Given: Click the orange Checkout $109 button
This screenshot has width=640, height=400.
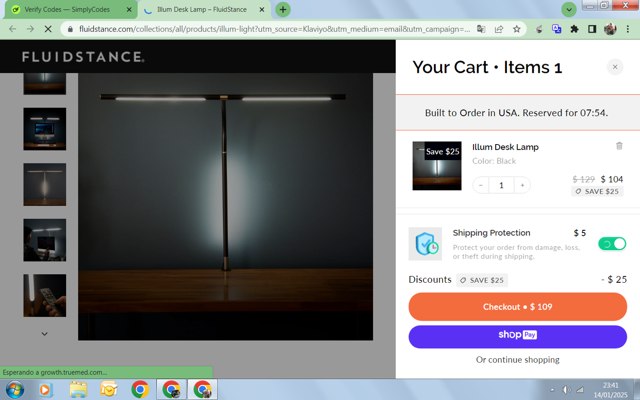Looking at the screenshot, I should (x=517, y=307).
